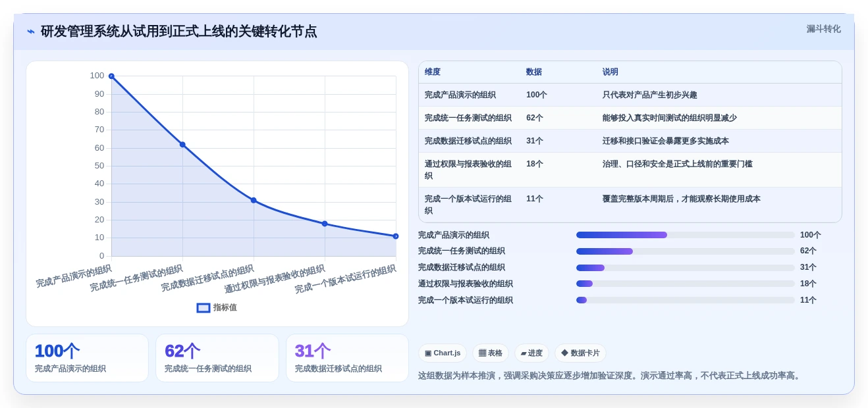
Task: Click table value 62个
Action: (535, 118)
